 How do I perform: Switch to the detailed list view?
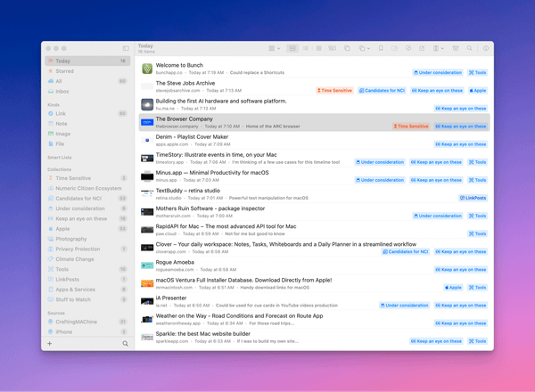292,48
